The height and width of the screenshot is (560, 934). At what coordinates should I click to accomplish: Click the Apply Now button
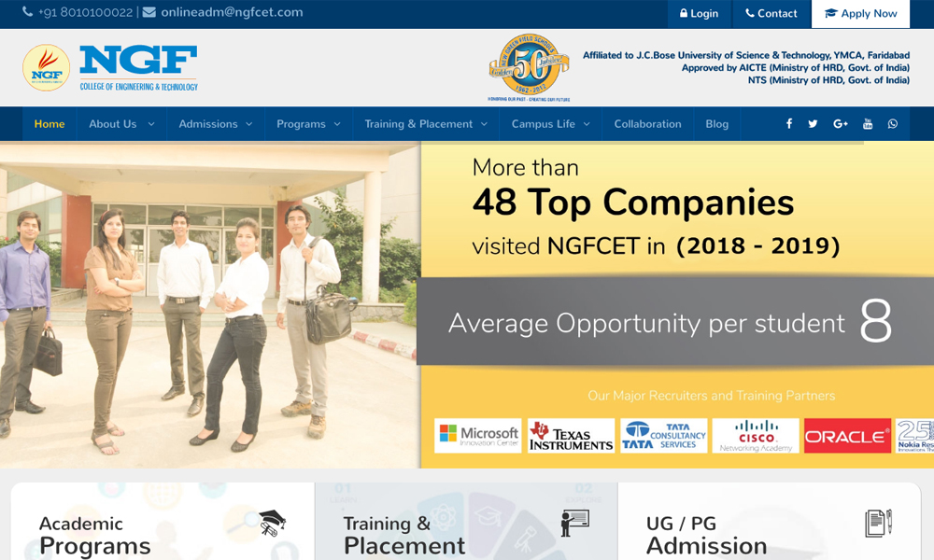[860, 14]
